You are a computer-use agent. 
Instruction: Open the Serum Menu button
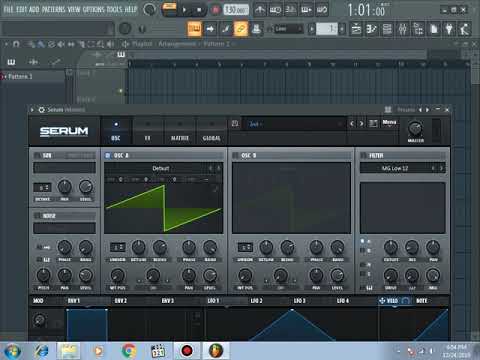tap(389, 123)
